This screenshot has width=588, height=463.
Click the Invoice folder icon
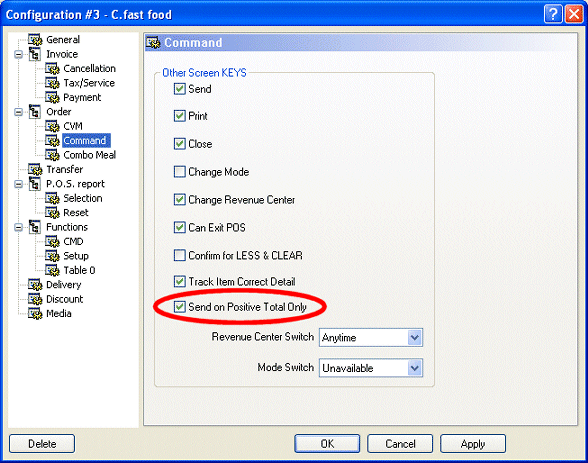(35, 54)
